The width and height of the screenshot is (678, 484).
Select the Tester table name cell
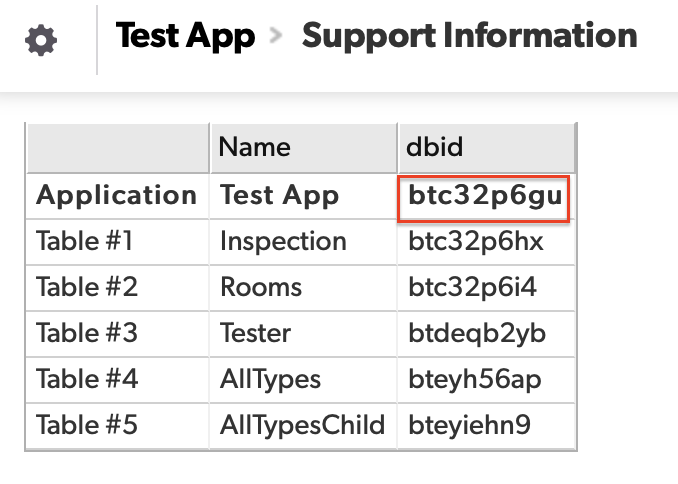click(x=256, y=334)
